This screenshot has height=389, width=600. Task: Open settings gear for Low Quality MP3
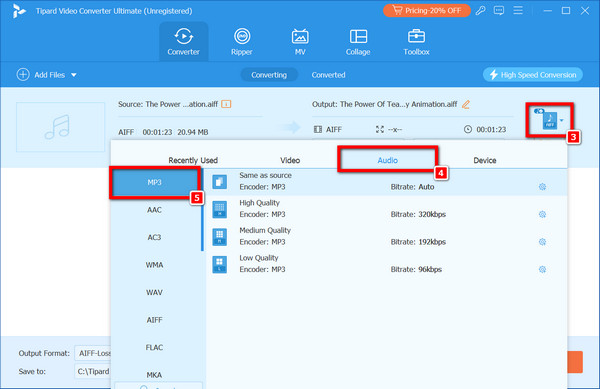542,269
